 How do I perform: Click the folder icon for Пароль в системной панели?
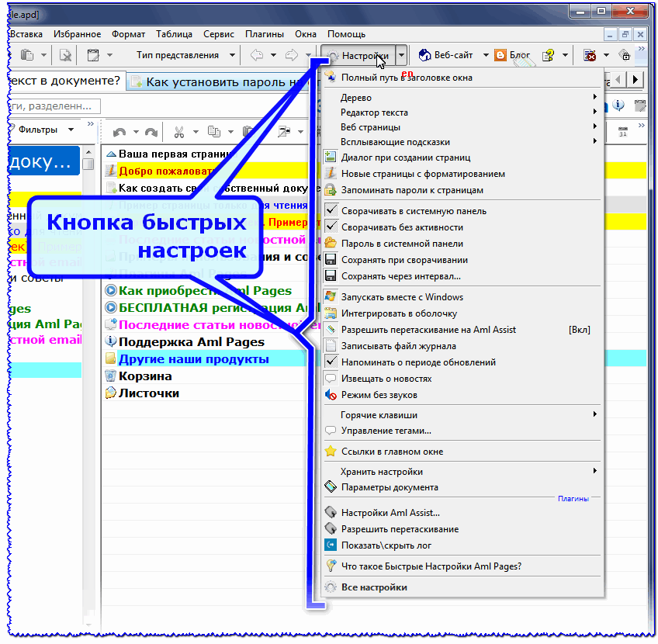click(331, 244)
